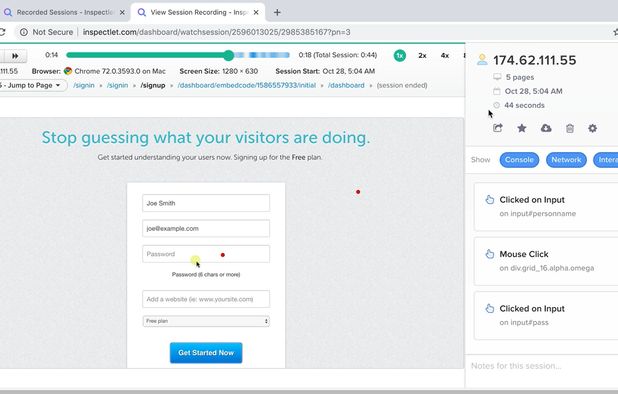This screenshot has height=394, width=618.
Task: Select Clicked on Input input#personname event
Action: pyautogui.click(x=546, y=206)
